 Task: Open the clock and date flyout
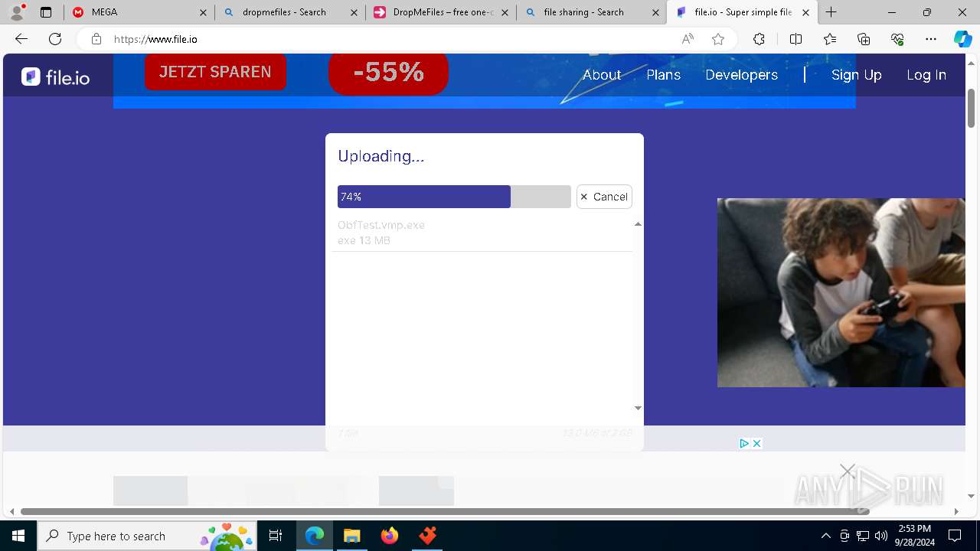coord(914,536)
